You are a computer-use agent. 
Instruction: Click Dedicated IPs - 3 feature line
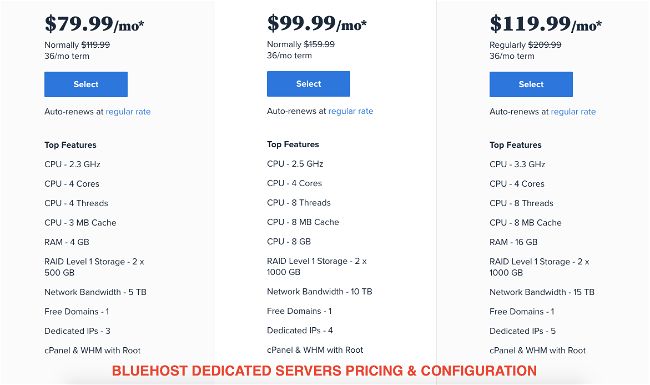pyautogui.click(x=78, y=331)
